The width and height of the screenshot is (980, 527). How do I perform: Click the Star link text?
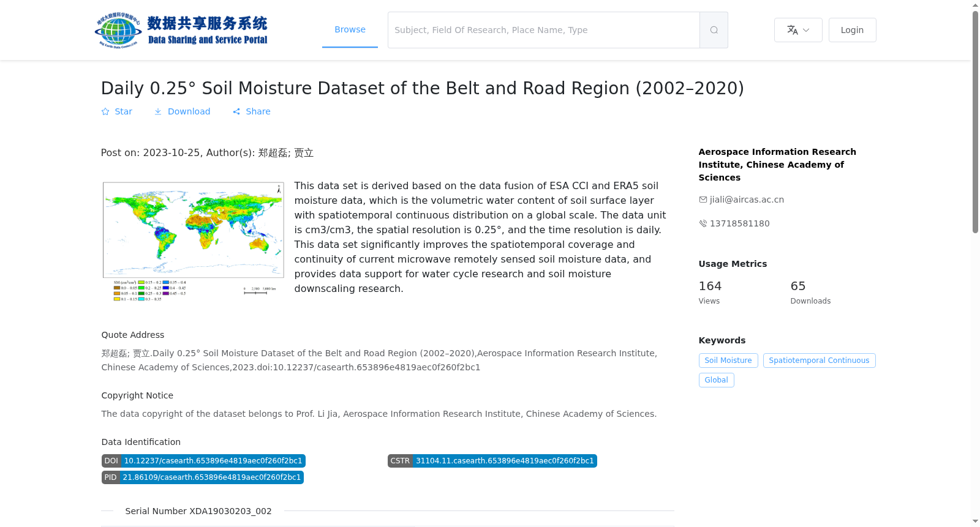point(123,111)
